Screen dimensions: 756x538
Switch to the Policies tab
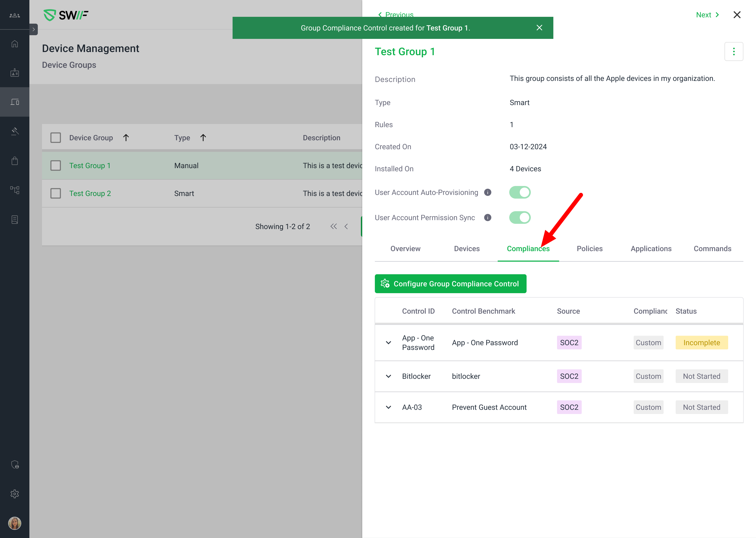(590, 249)
